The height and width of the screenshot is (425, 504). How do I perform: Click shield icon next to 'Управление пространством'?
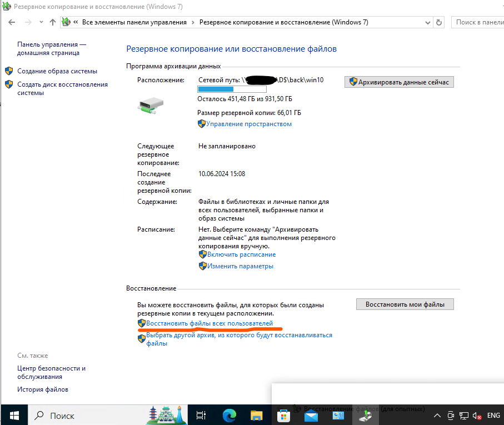click(x=202, y=124)
